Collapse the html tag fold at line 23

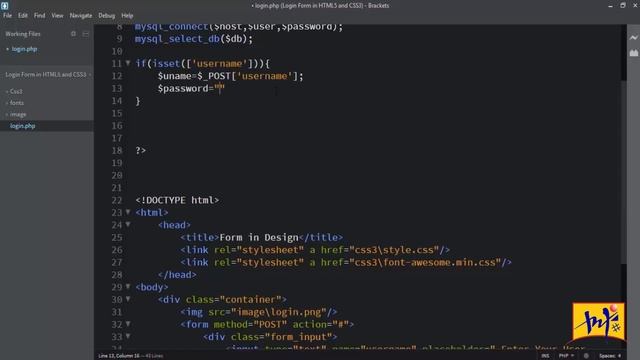click(128, 212)
